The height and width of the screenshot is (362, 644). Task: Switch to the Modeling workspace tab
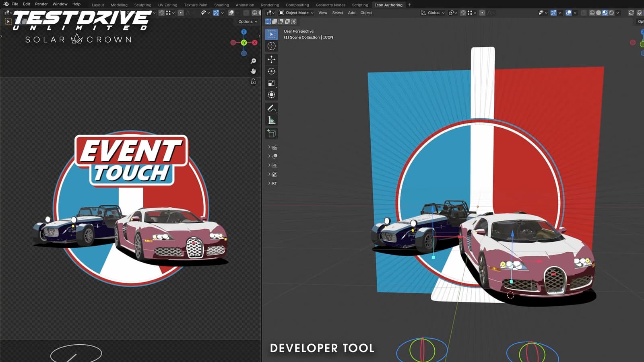[119, 5]
